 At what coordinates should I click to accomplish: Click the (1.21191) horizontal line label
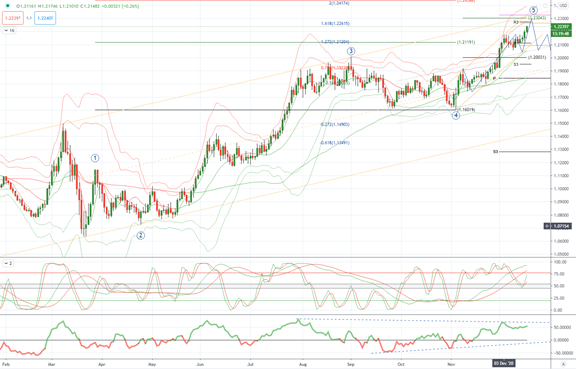click(466, 42)
